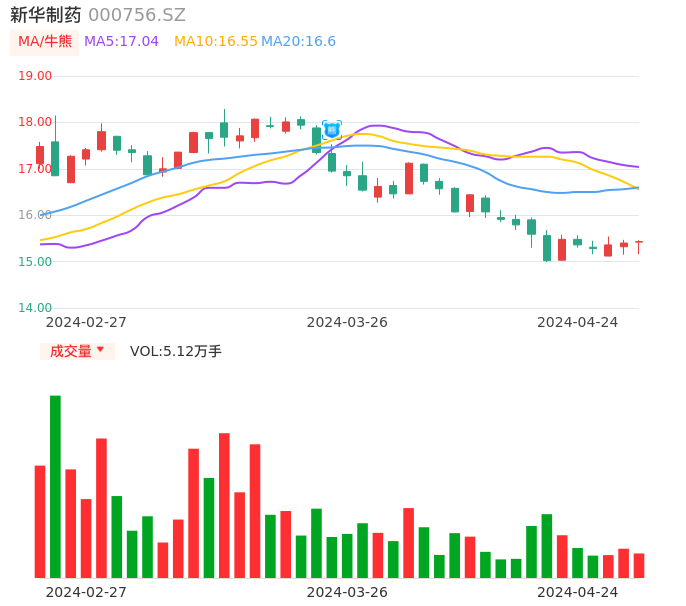Click the 18.00 price axis label
The width and height of the screenshot is (686, 606).
pyautogui.click(x=35, y=122)
